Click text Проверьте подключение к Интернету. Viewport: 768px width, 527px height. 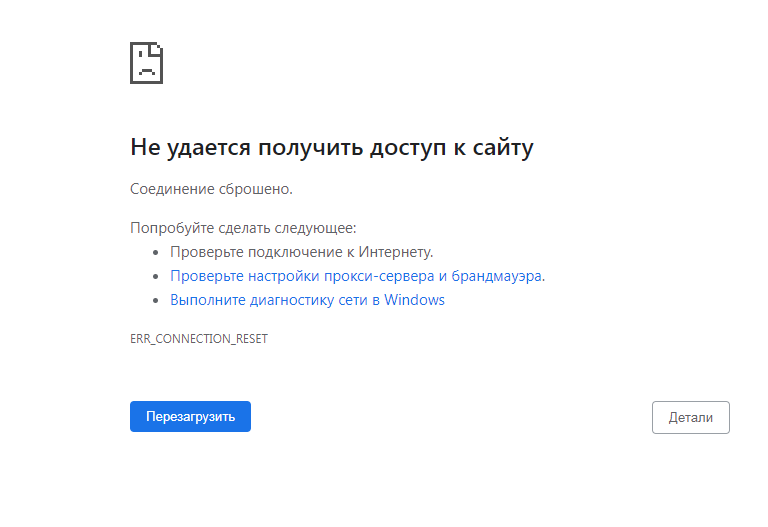[302, 252]
